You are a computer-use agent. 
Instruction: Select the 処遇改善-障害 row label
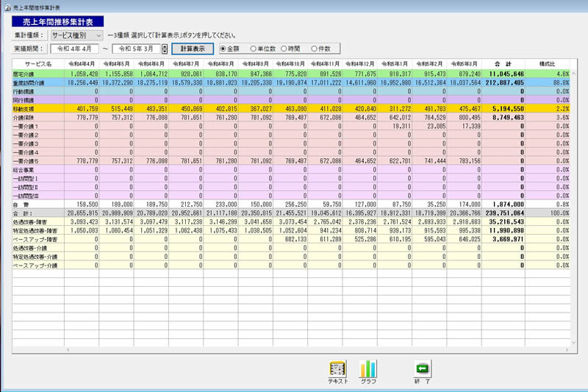38,222
